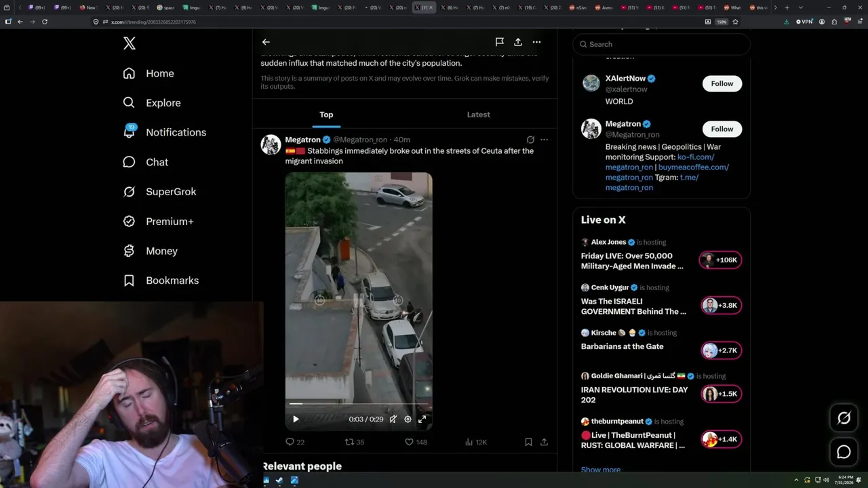This screenshot has height=488, width=868.
Task: Open 'Friday LIVE: Over 50,000 Military-Aged Men' stream
Action: pyautogui.click(x=632, y=261)
